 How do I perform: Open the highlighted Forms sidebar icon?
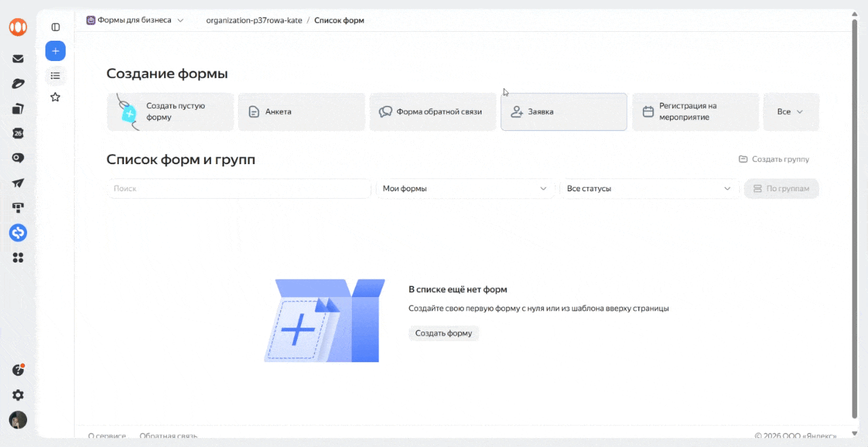[x=18, y=233]
